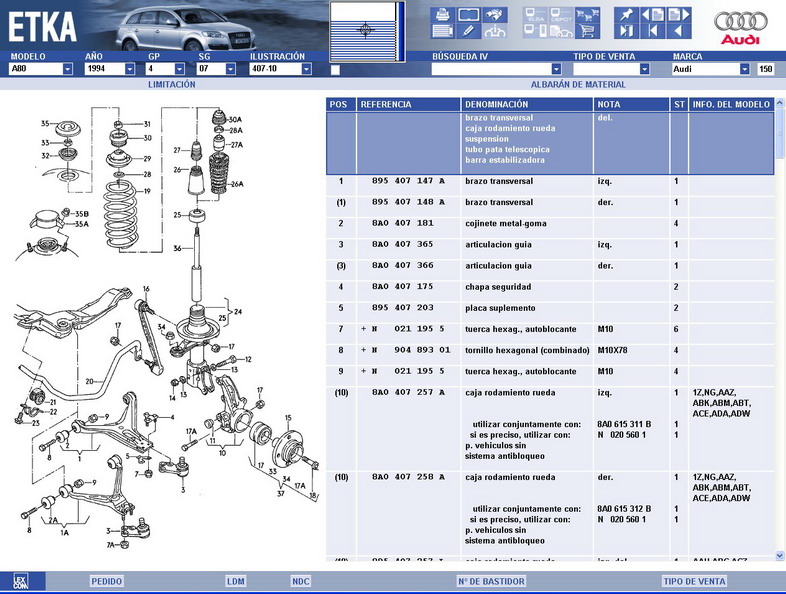Open the ILUSTRACIÓN dropdown showing 407-10
786x594 pixels.
point(281,69)
